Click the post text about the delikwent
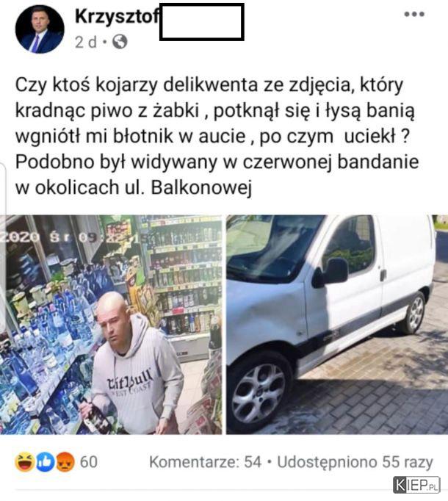 (217, 136)
